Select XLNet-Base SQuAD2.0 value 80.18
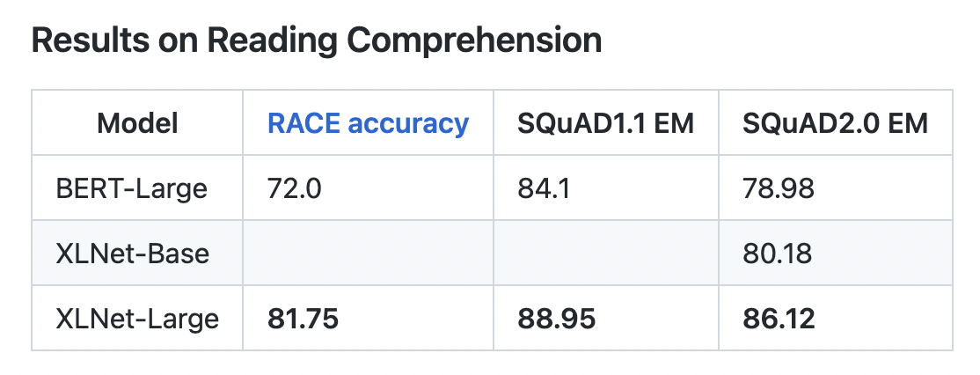Viewport: 980px width, 375px height. (778, 254)
